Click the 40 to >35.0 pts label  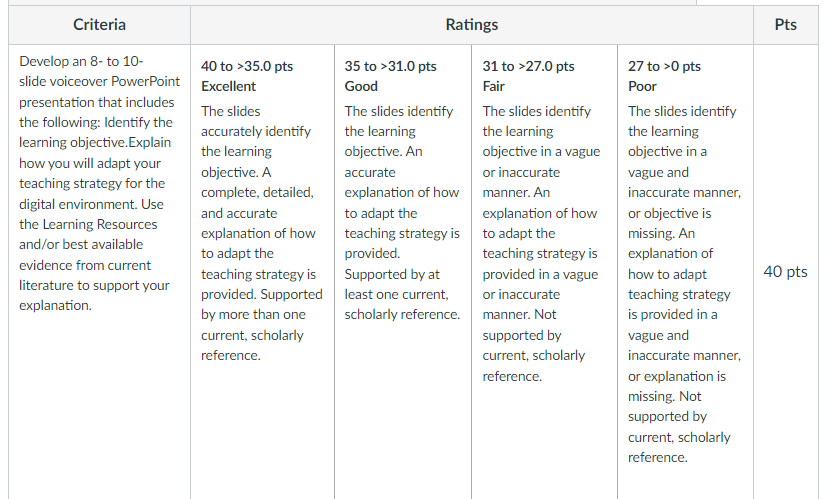pyautogui.click(x=247, y=66)
